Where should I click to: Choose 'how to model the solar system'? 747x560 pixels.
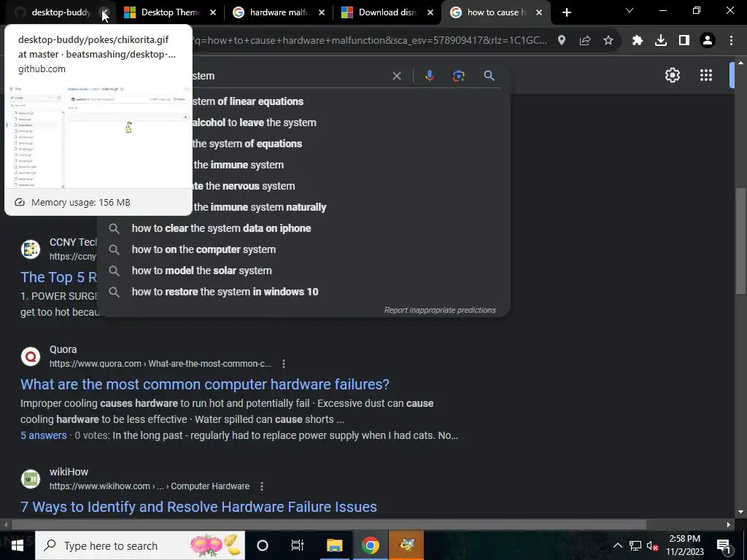(303, 271)
